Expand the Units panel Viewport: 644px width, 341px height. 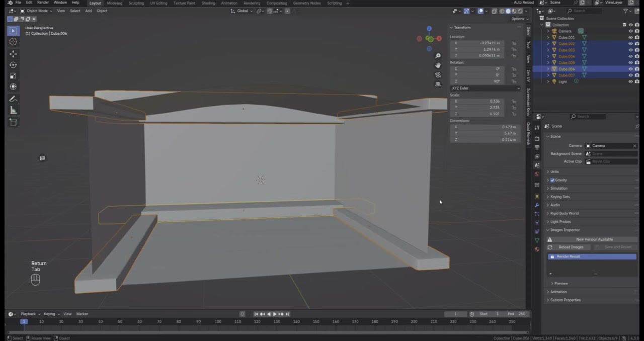pyautogui.click(x=554, y=172)
